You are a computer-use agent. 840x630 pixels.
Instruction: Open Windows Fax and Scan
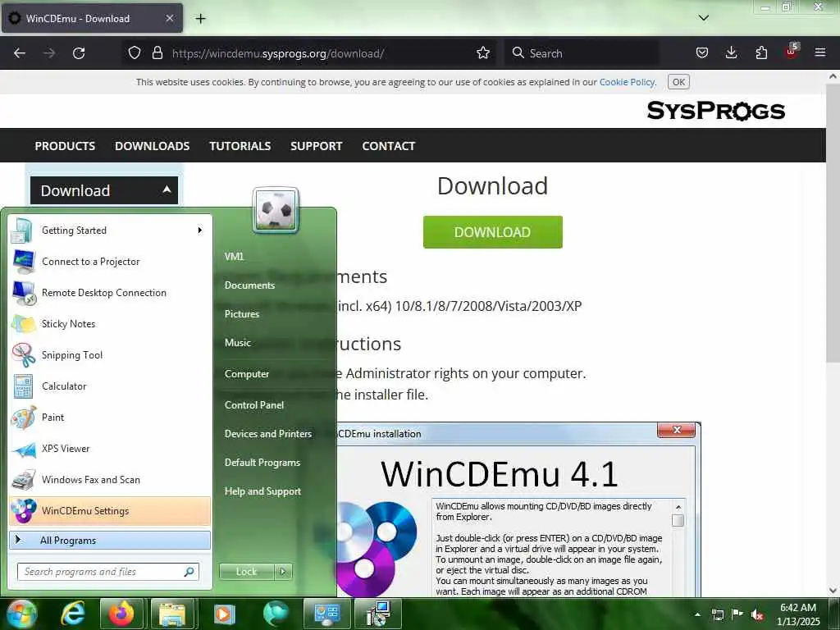pyautogui.click(x=110, y=479)
